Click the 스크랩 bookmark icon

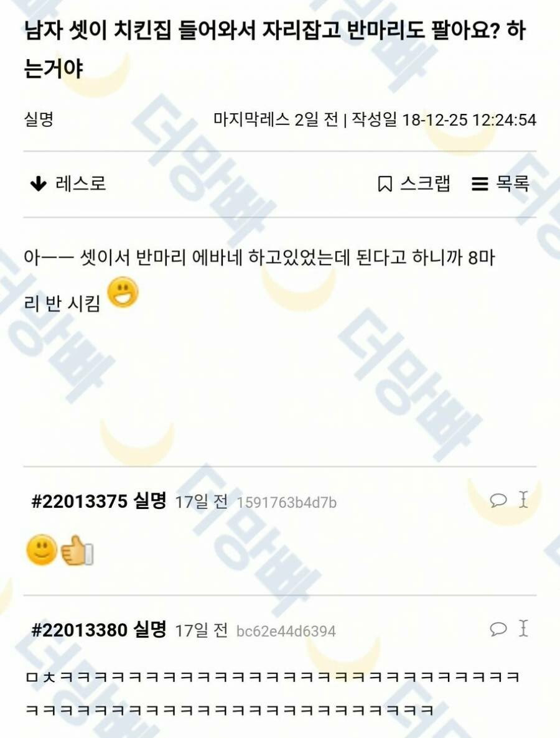[385, 184]
